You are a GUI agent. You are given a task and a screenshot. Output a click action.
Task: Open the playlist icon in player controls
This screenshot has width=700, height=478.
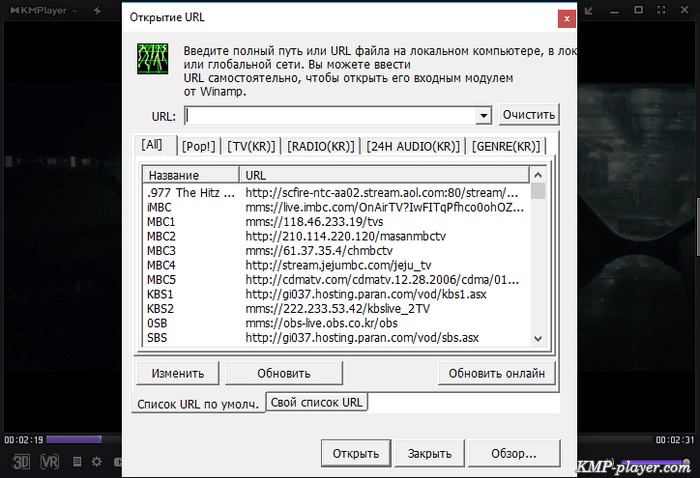click(x=77, y=461)
